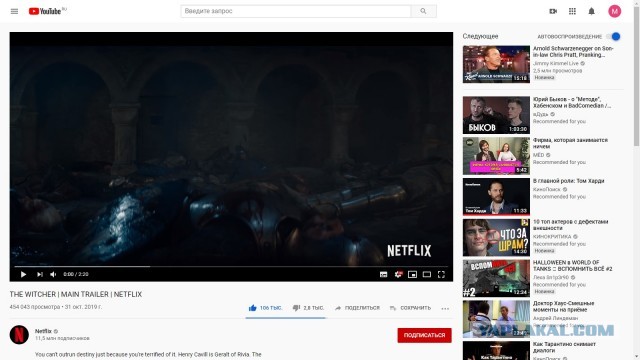Subscribe via ПОДПИСАТЬСЯ button
This screenshot has height=360, width=640.
[x=424, y=335]
